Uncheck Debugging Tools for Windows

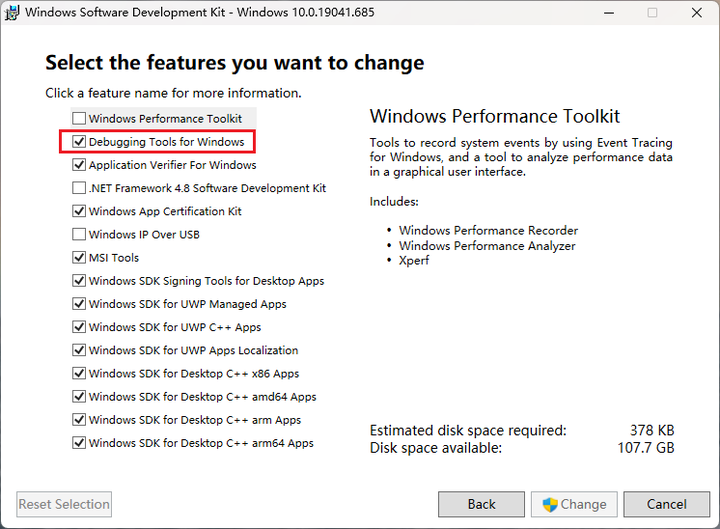[x=79, y=142]
